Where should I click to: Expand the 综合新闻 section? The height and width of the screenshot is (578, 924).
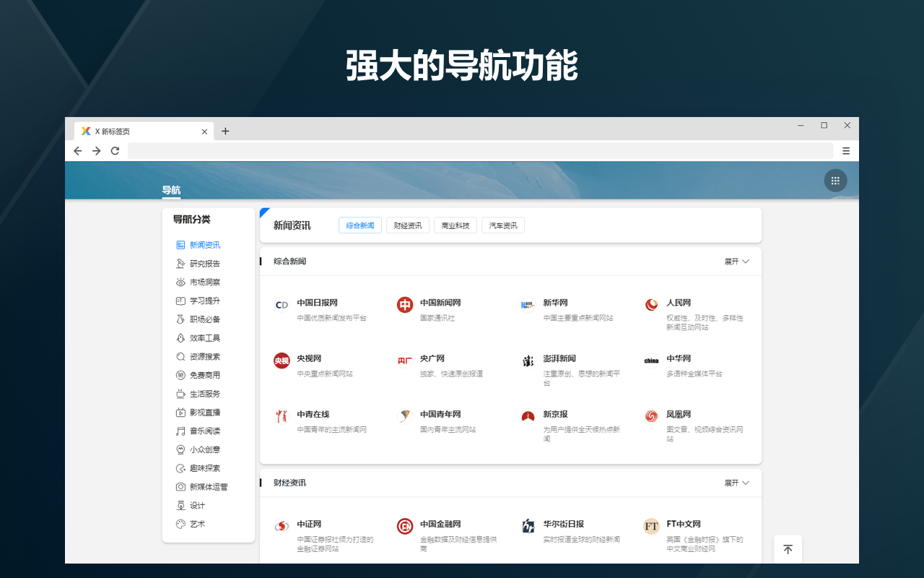[736, 262]
